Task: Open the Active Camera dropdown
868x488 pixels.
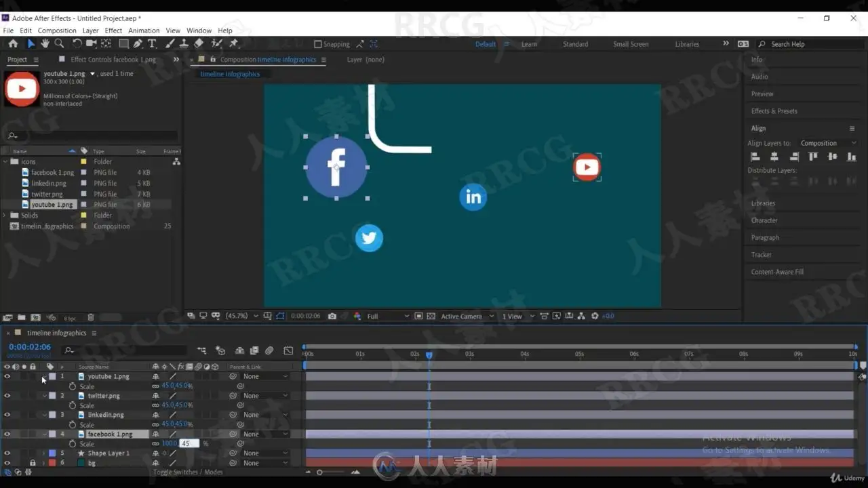Action: 467,316
